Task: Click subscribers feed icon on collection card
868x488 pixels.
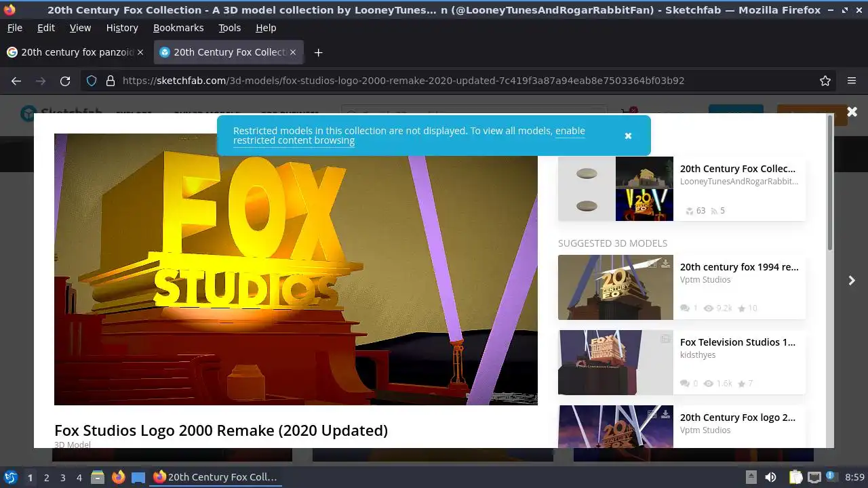Action: pos(713,211)
